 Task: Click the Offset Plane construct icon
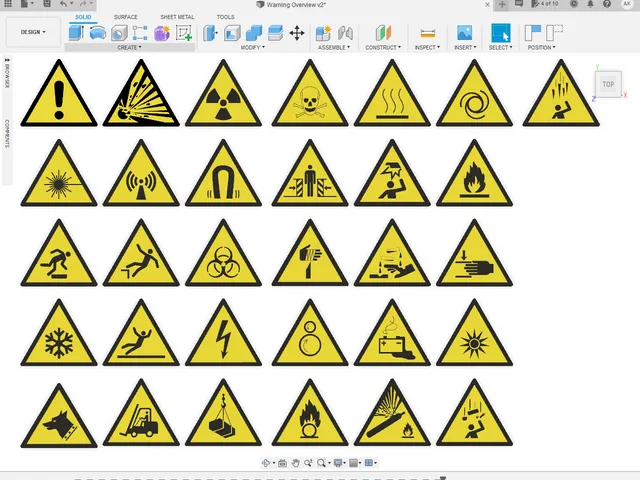pyautogui.click(x=383, y=33)
